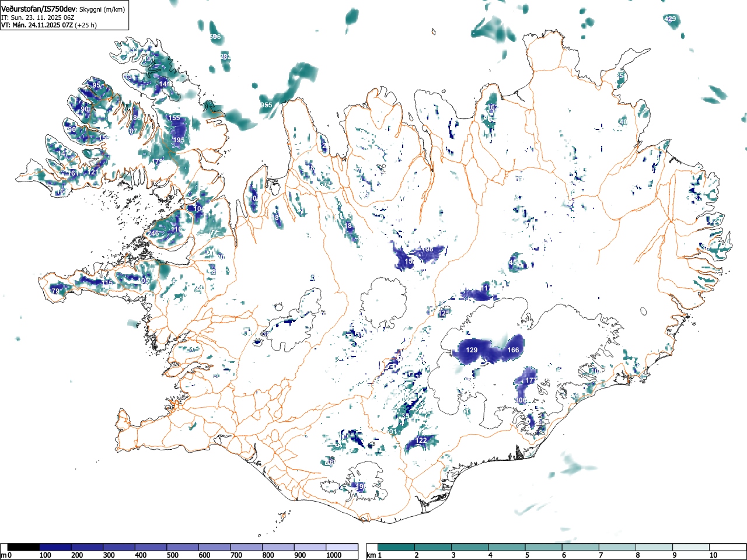Click the 177 value southeast of the glacier
Screen dimensions: 747x560
coord(531,380)
